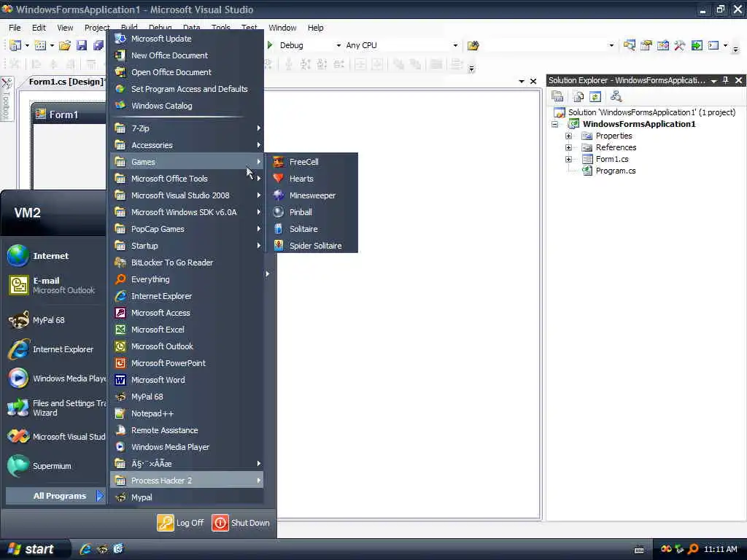This screenshot has height=560, width=747.
Task: Launch Internet Explorer from All Programs list
Action: pos(187,296)
